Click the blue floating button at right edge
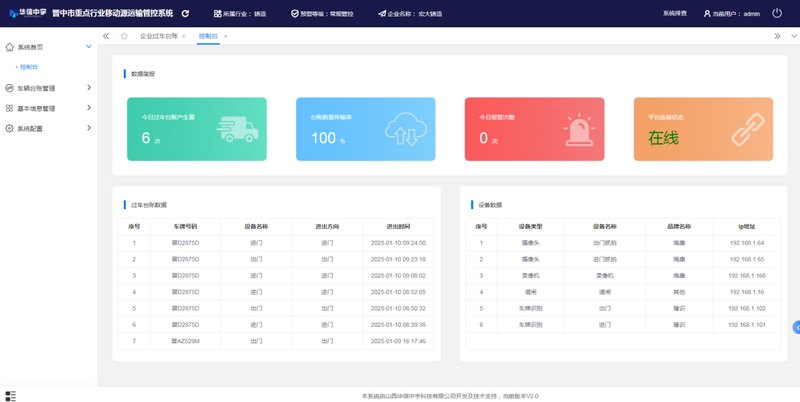The image size is (800, 402). point(796,328)
